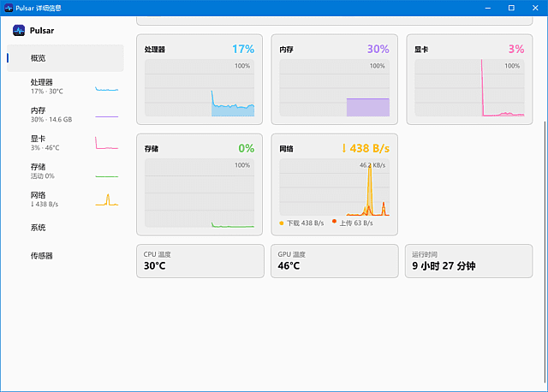
Task: Open the 存储 sidebar item
Action: (65, 171)
